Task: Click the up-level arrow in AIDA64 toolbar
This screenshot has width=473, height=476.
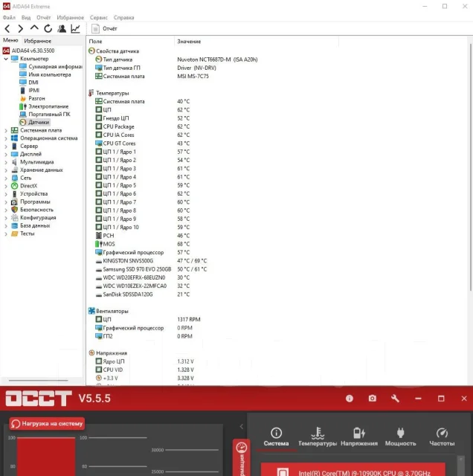Action: [34, 28]
